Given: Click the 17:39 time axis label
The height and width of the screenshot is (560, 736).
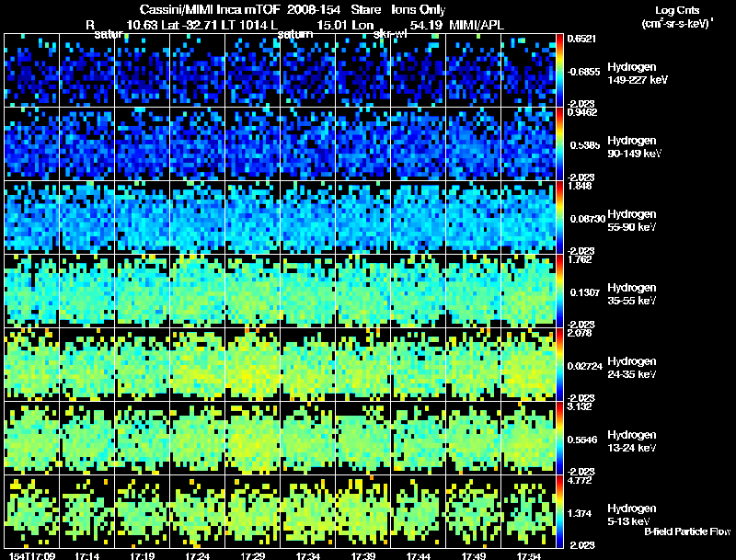Looking at the screenshot, I should (363, 556).
